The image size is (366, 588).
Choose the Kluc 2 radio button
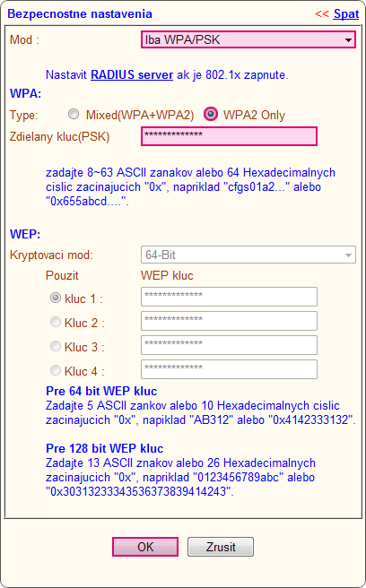[x=56, y=322]
